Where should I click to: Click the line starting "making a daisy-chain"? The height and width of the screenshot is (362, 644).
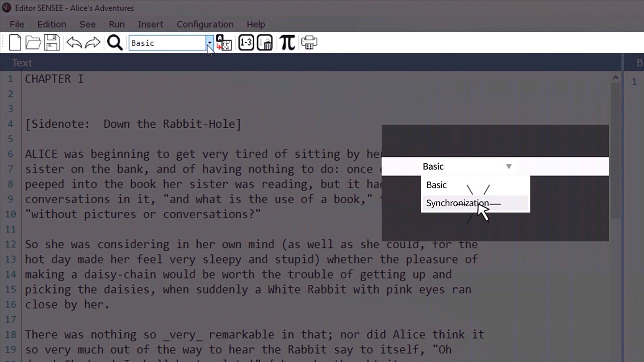click(x=238, y=275)
